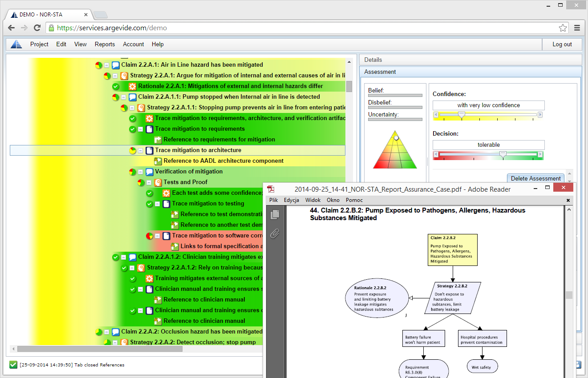This screenshot has width=588, height=378.
Task: Click the strategy head icon of Strategy 2.2.A.1
Action: [x=124, y=76]
